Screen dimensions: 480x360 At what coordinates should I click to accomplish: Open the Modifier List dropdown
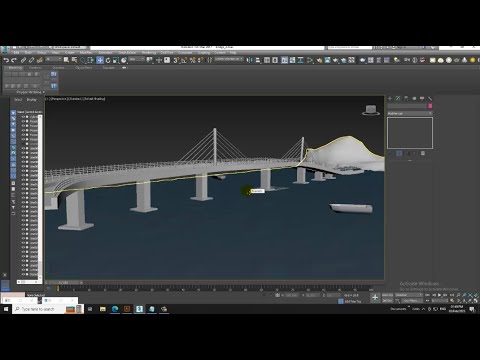pos(410,114)
